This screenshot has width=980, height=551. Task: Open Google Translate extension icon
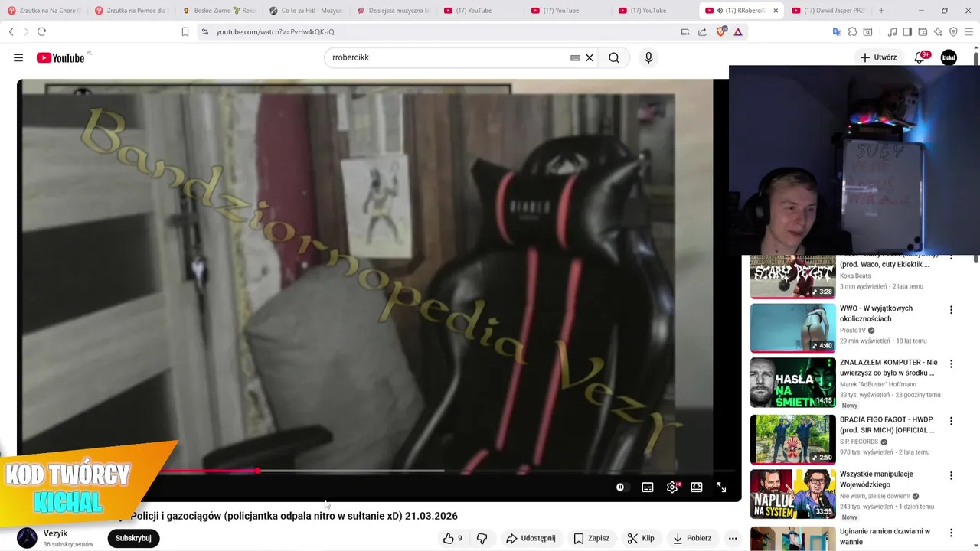(x=837, y=31)
